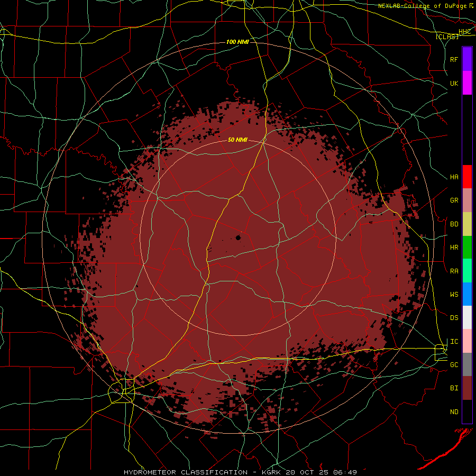This screenshot has height=476, width=476.
Task: Click the GC legend label
Action: (x=454, y=365)
